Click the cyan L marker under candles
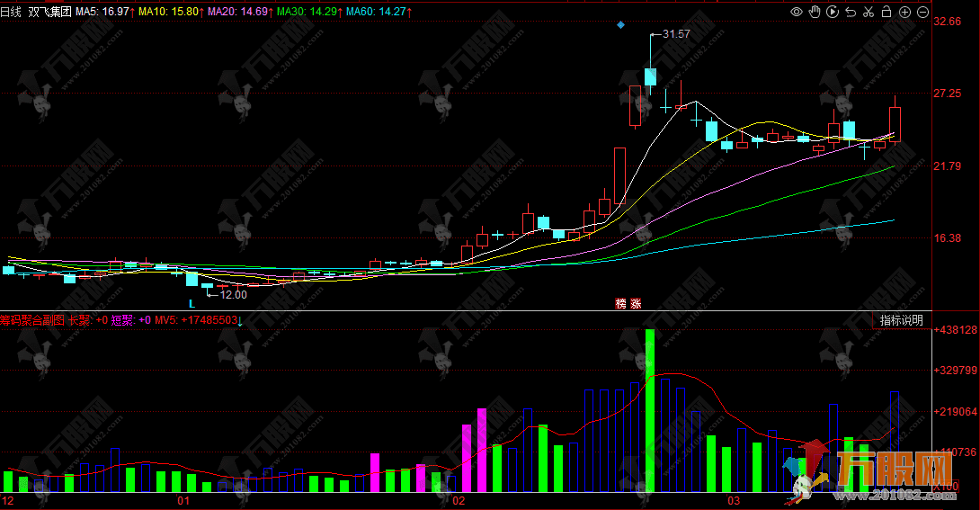The height and width of the screenshot is (510, 980). 192,304
